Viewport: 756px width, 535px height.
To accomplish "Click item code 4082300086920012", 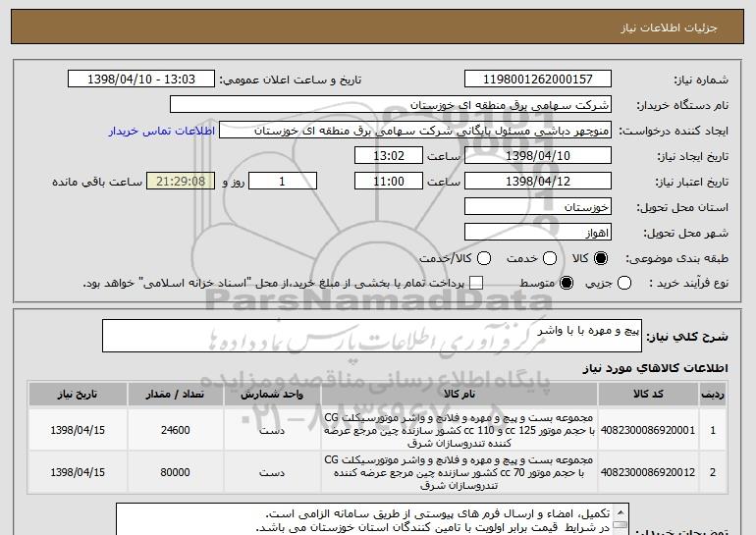I will [x=648, y=472].
